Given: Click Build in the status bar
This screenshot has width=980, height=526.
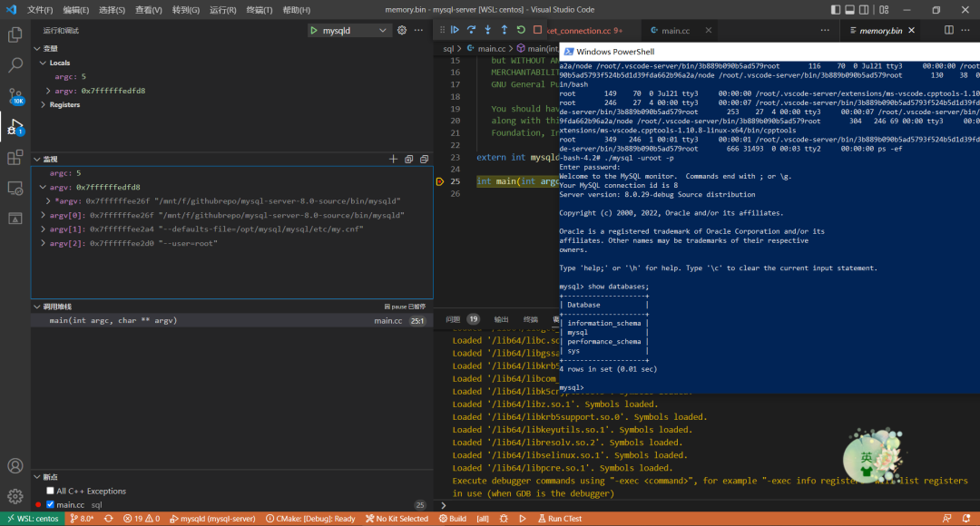Looking at the screenshot, I should [x=451, y=519].
